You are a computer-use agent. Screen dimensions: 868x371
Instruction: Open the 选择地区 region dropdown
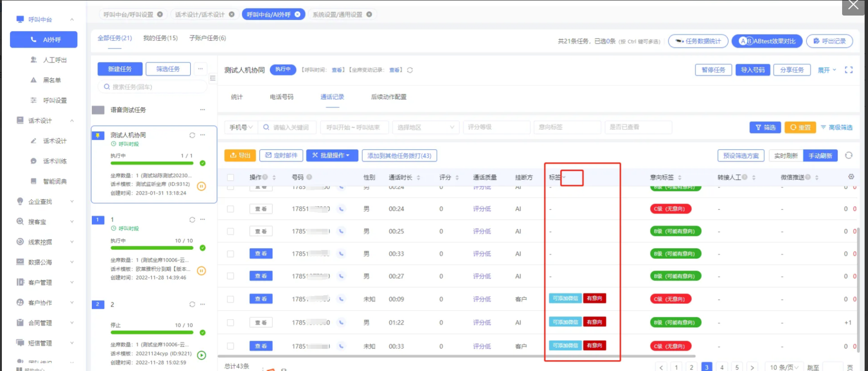click(x=426, y=128)
